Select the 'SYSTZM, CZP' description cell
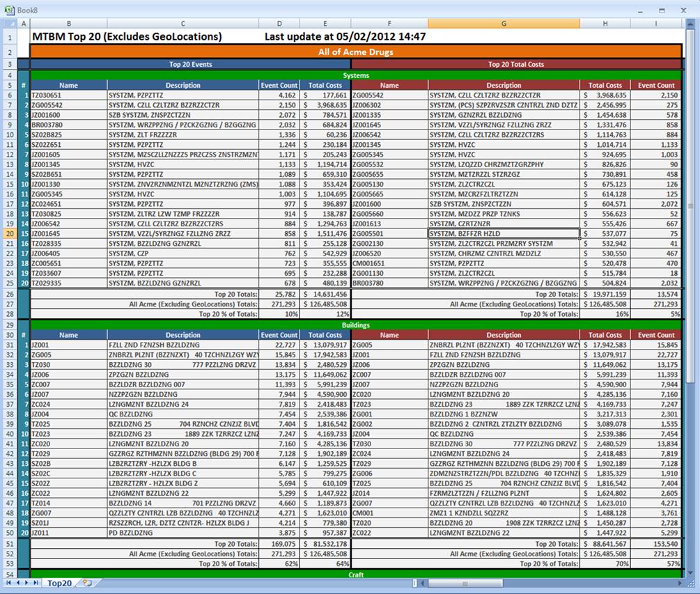 [x=183, y=253]
